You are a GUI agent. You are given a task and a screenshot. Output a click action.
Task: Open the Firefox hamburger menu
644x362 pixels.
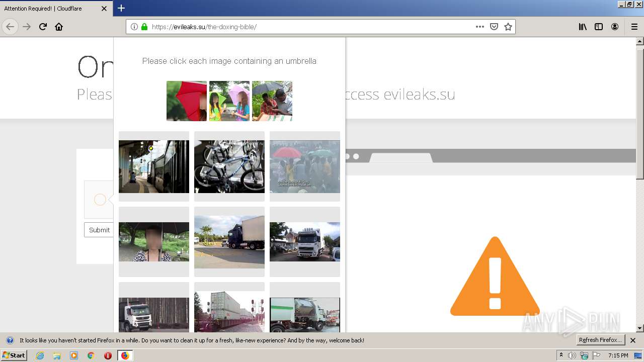[x=634, y=27]
